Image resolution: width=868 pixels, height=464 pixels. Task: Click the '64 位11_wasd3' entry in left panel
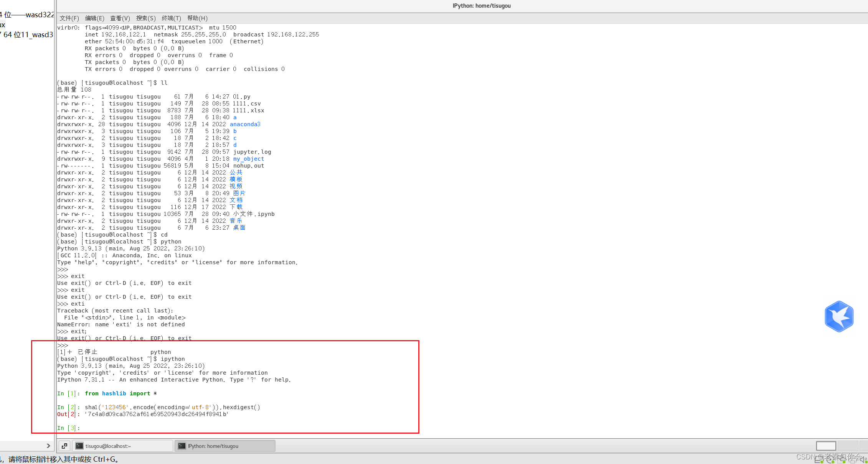[x=26, y=35]
